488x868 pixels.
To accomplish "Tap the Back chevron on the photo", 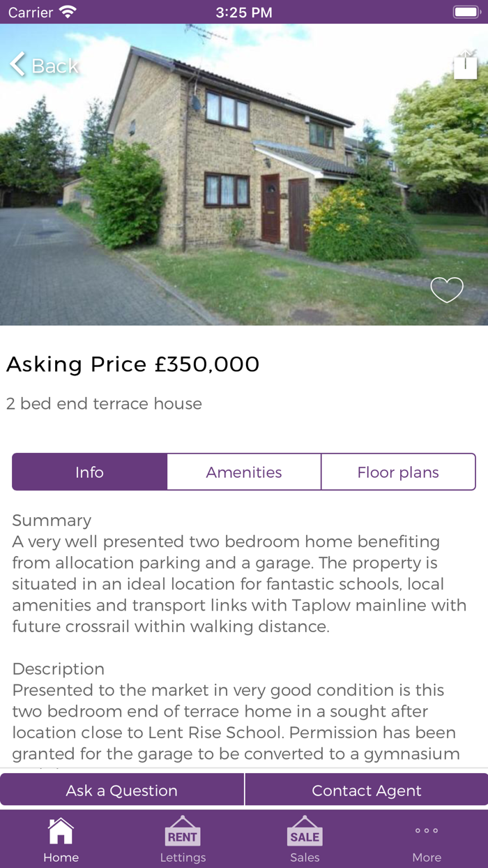I will click(x=17, y=64).
